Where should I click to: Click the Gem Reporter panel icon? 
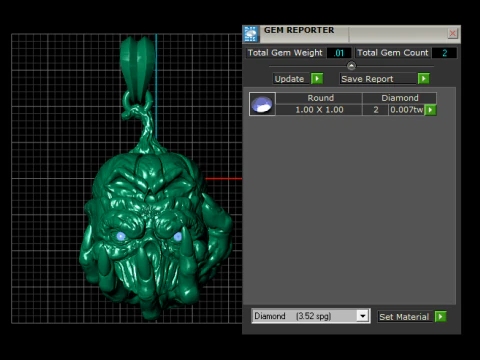point(251,34)
